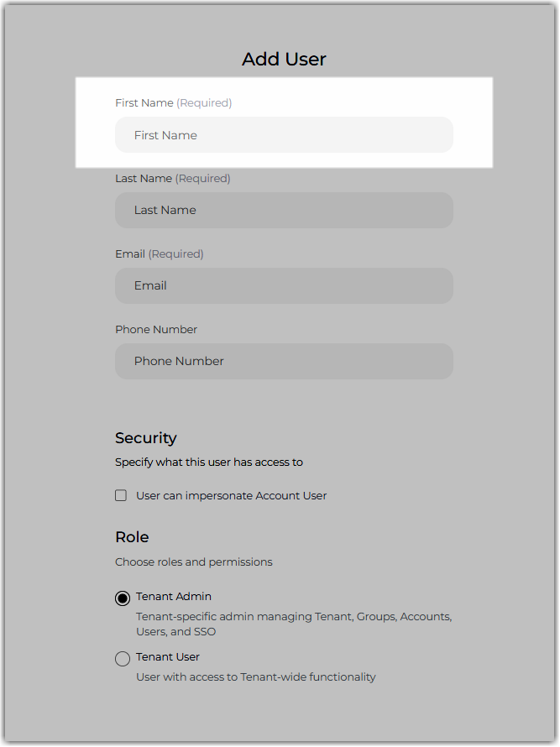Choose the Tenant User radio option

coord(123,658)
